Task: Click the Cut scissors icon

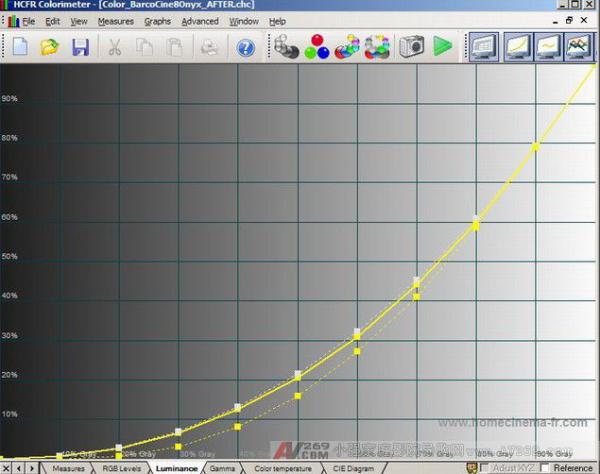Action: [114, 47]
